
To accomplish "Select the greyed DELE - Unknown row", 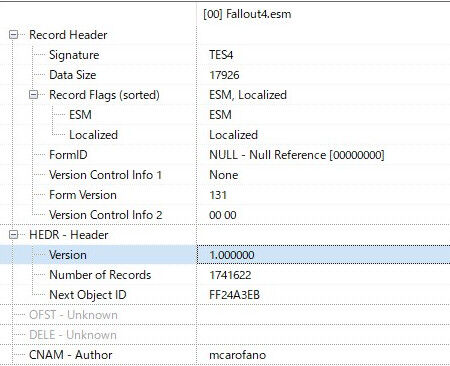I will pyautogui.click(x=73, y=335).
